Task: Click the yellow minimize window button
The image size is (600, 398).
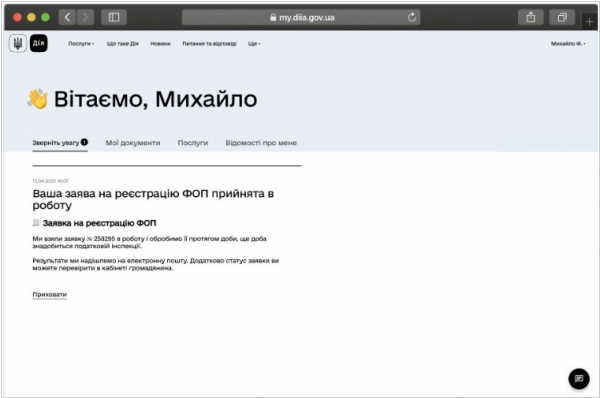Action: click(x=31, y=17)
